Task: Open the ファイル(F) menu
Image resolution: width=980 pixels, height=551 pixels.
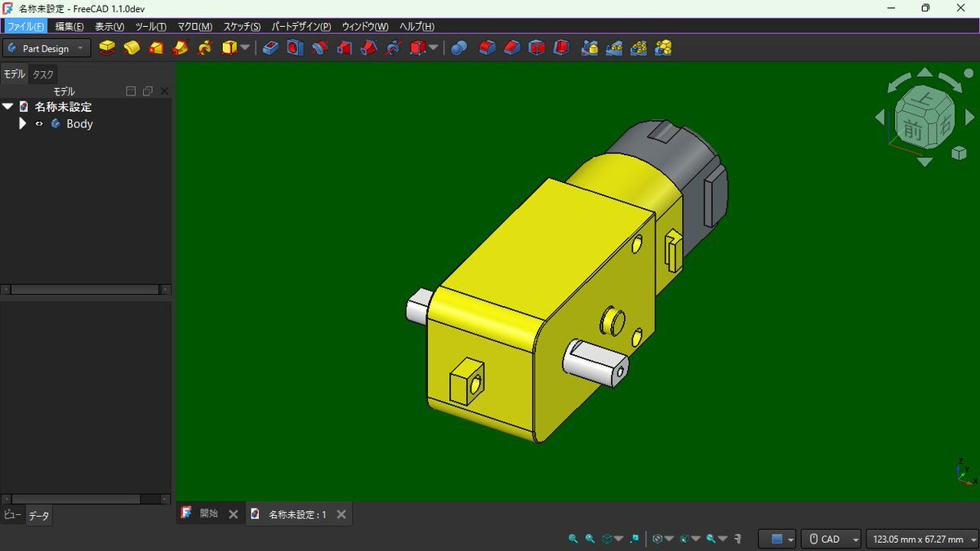Action: (24, 26)
